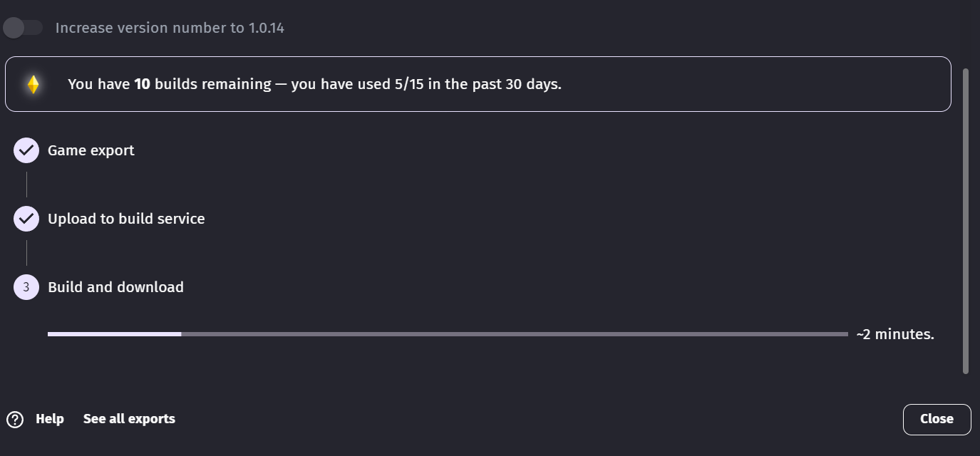Close the export dialog with Close
Image resolution: width=980 pixels, height=456 pixels.
click(937, 419)
